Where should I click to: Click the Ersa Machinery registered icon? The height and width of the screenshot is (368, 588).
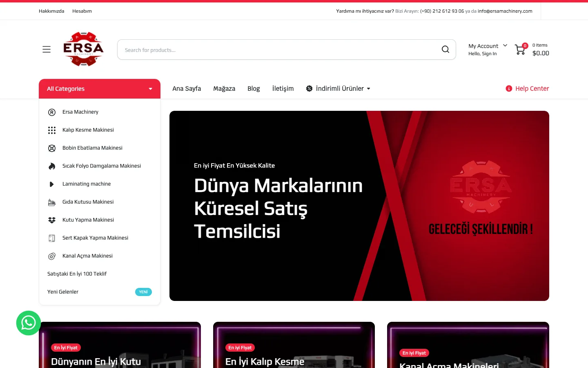click(x=52, y=112)
